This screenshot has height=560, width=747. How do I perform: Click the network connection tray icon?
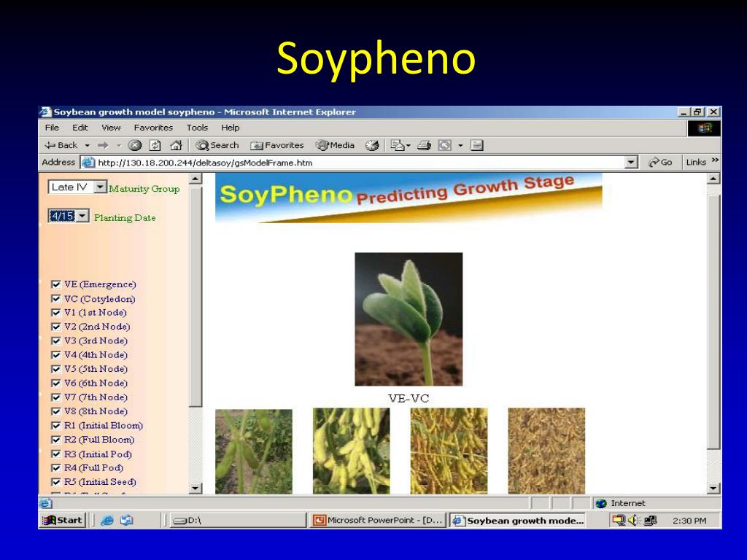[x=650, y=521]
